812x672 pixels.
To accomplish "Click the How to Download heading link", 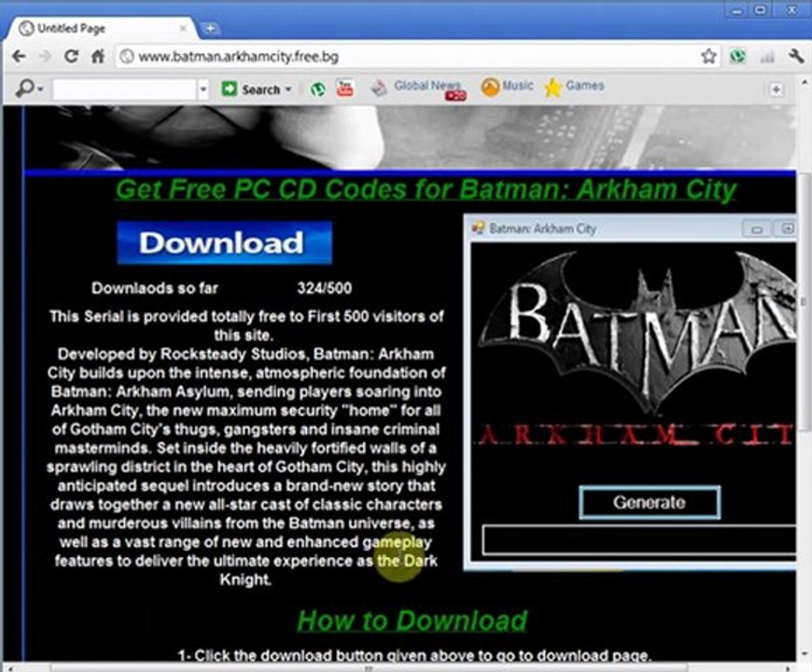I will pos(413,621).
